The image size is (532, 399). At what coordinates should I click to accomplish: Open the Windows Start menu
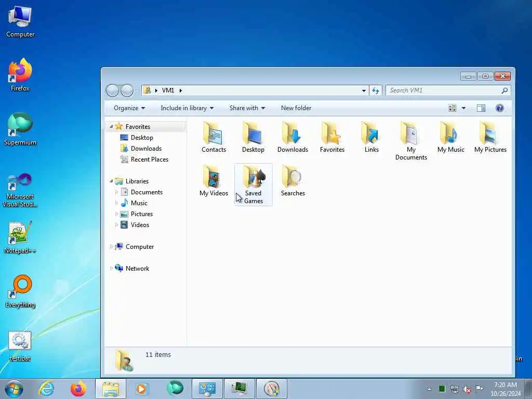pyautogui.click(x=14, y=389)
